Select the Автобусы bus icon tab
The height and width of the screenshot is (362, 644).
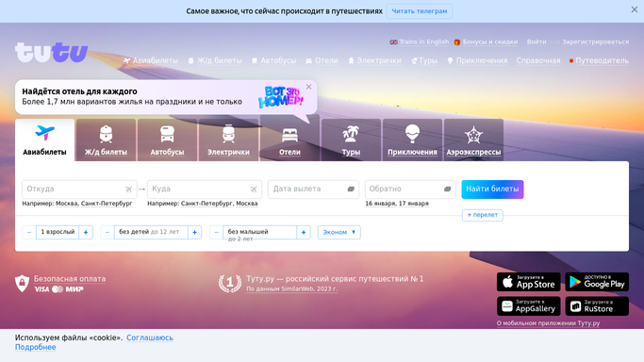167,140
